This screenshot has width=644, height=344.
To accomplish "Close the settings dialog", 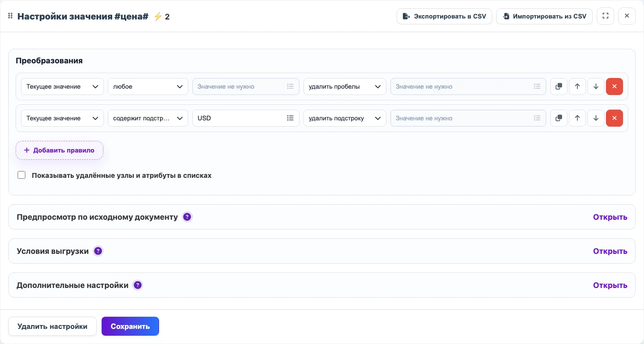I will (627, 16).
